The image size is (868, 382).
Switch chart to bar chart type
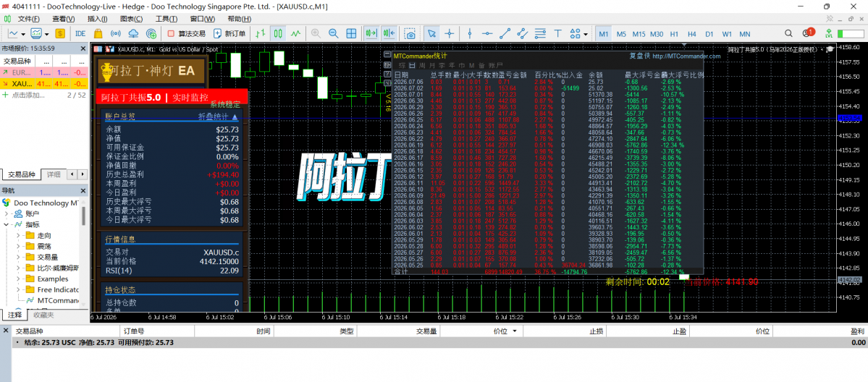261,33
